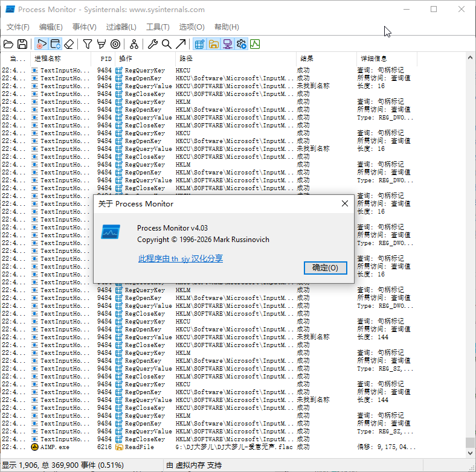476x472 pixels.
Task: Click the 详细信息 column header
Action: coord(387,59)
